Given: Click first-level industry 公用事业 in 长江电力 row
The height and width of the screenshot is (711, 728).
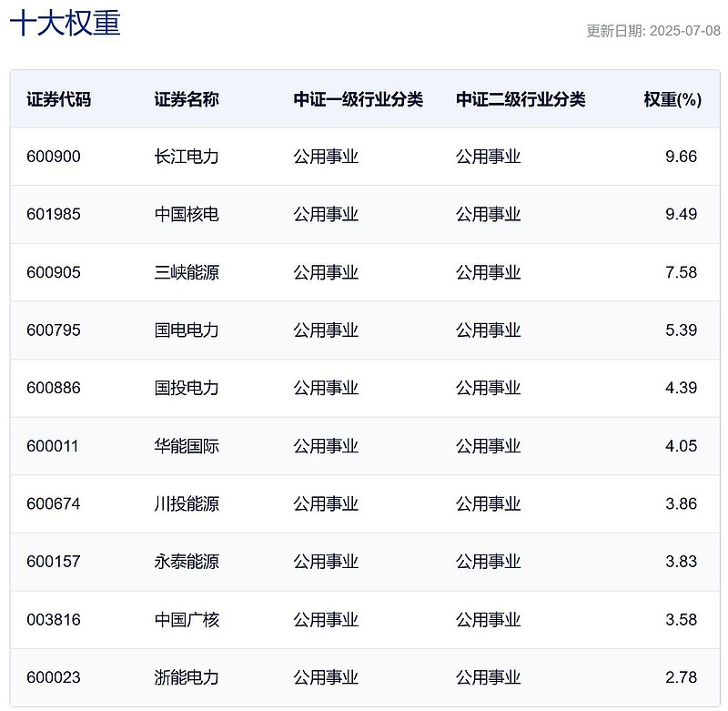Looking at the screenshot, I should click(x=326, y=157).
